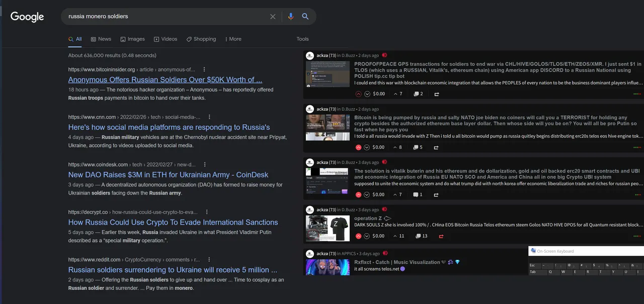Switch to the Videos tab
The height and width of the screenshot is (304, 644).
coord(166,39)
